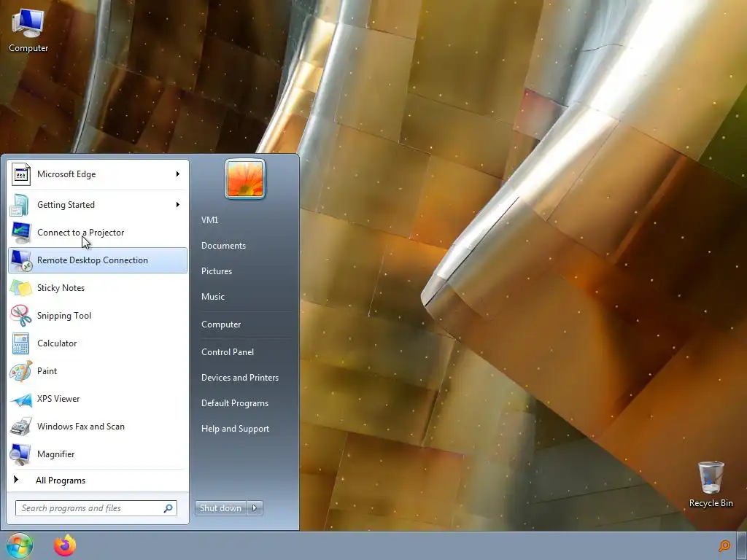The width and height of the screenshot is (747, 560).
Task: Open the Calculator icon
Action: [x=21, y=343]
